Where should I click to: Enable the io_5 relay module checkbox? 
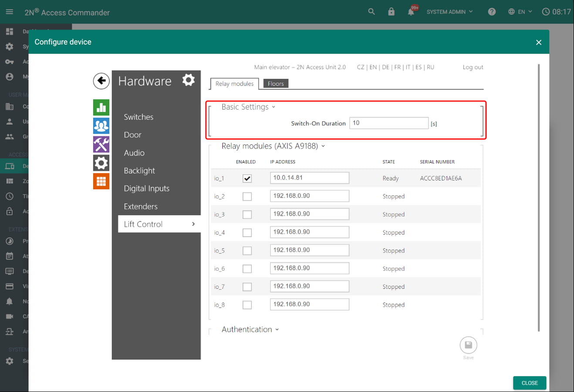tap(247, 251)
